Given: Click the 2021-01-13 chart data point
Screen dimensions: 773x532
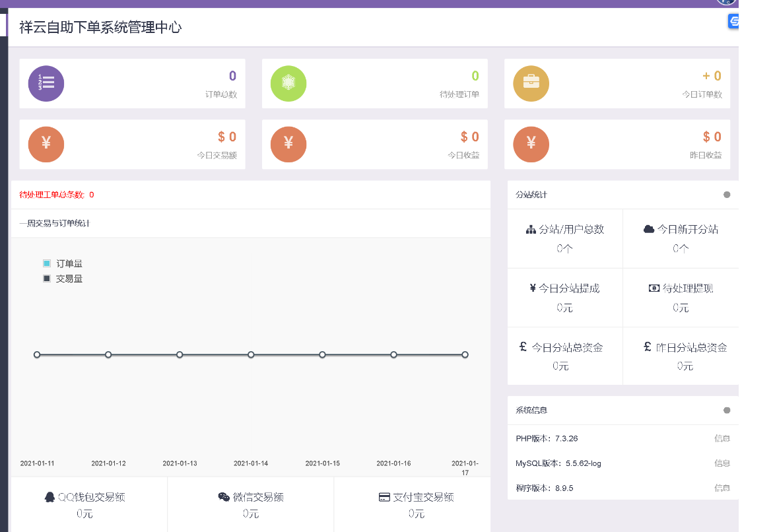Looking at the screenshot, I should [180, 354].
